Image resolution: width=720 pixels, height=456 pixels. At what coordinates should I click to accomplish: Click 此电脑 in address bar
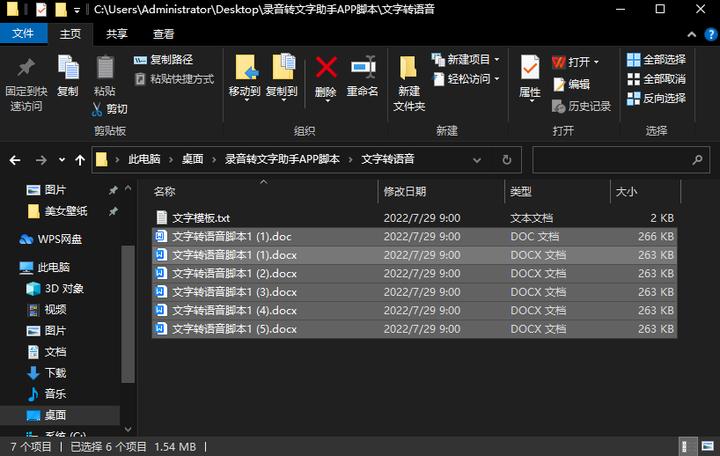pyautogui.click(x=144, y=159)
